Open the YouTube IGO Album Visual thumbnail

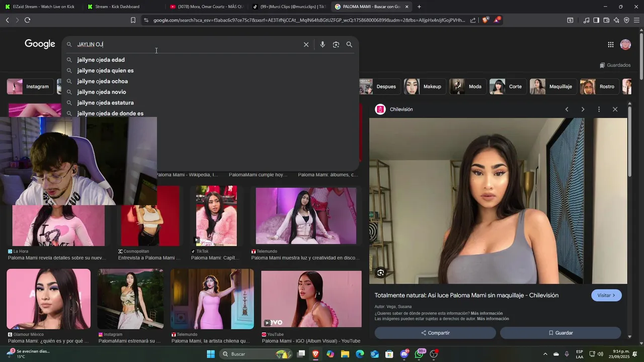[x=311, y=299]
